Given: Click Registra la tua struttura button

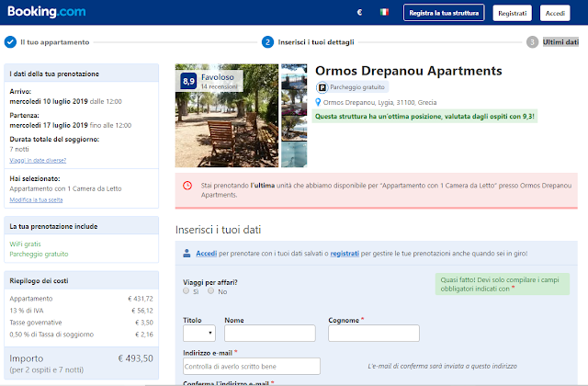Looking at the screenshot, I should pos(444,13).
